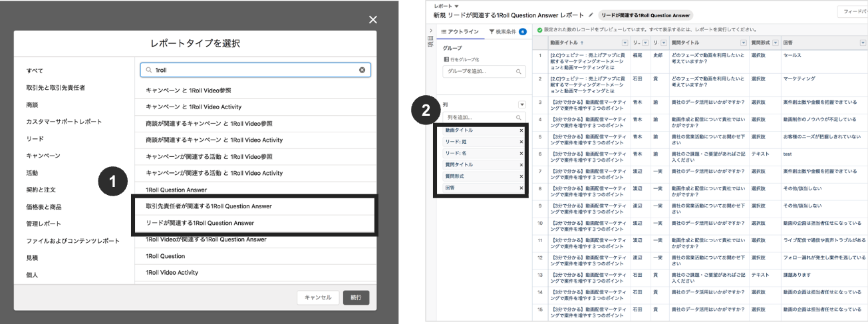Click the 'test' answer cell

tap(788, 154)
